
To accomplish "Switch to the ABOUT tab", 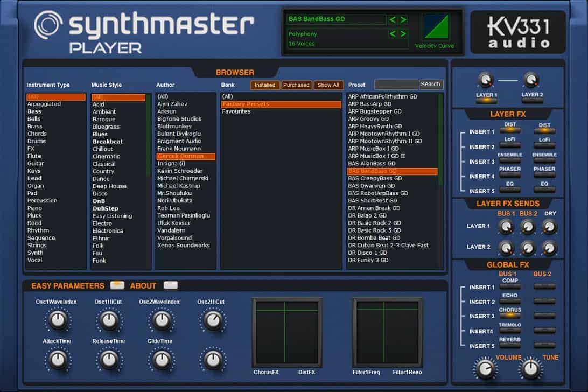I will [170, 285].
